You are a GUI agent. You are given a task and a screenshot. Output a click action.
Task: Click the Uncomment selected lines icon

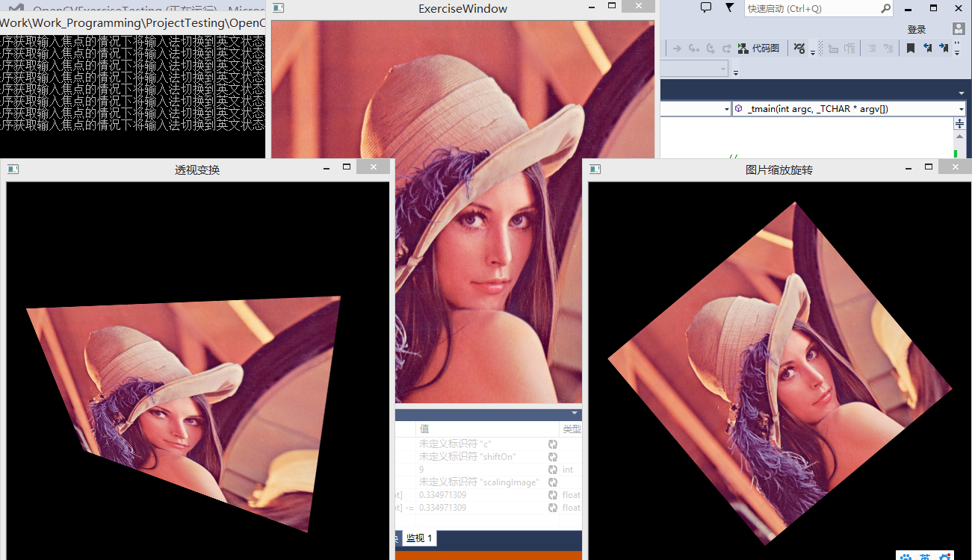click(888, 49)
